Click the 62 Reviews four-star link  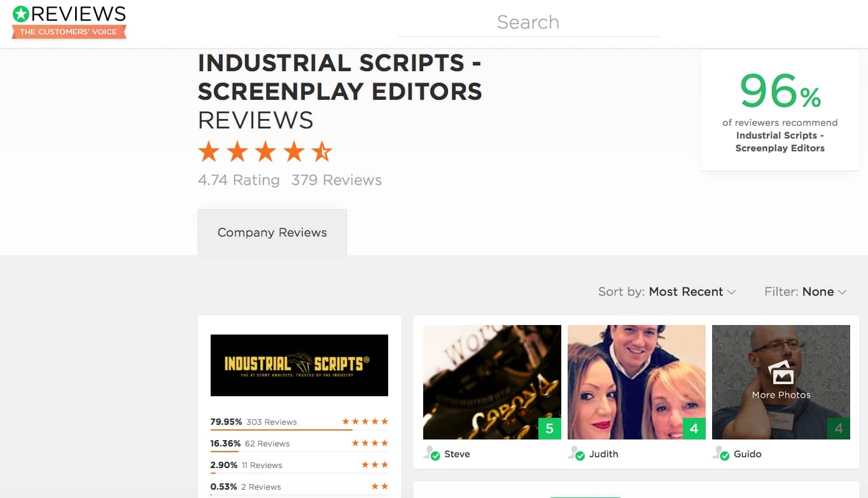coord(267,443)
